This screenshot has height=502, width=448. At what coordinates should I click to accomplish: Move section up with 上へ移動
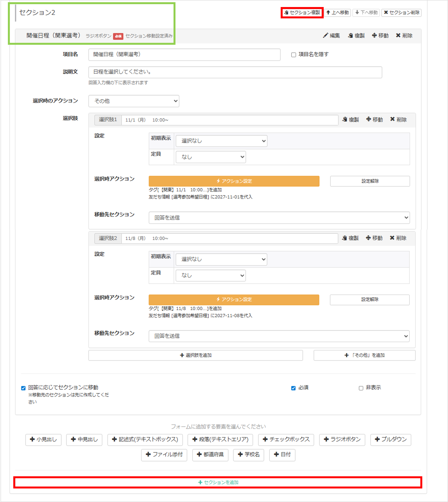tap(338, 13)
